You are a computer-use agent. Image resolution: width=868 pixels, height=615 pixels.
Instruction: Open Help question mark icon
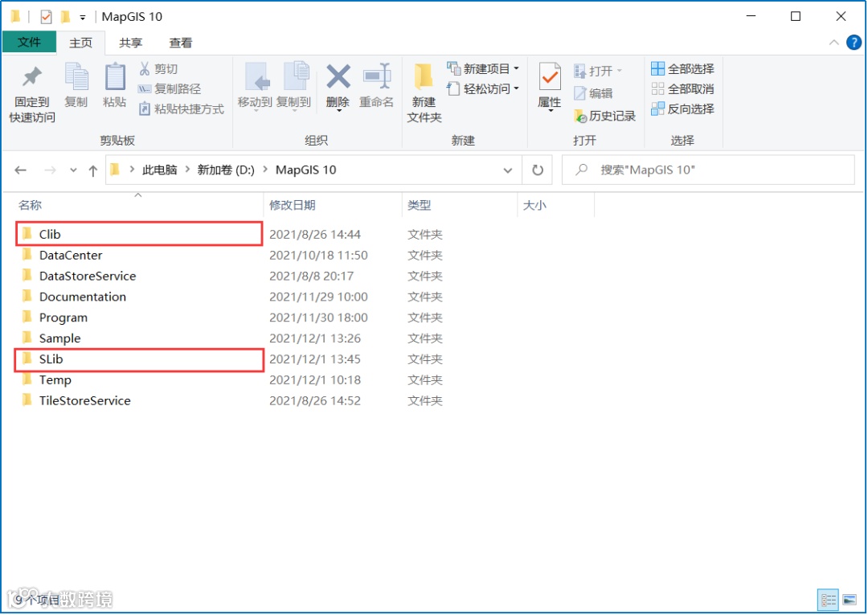point(854,42)
